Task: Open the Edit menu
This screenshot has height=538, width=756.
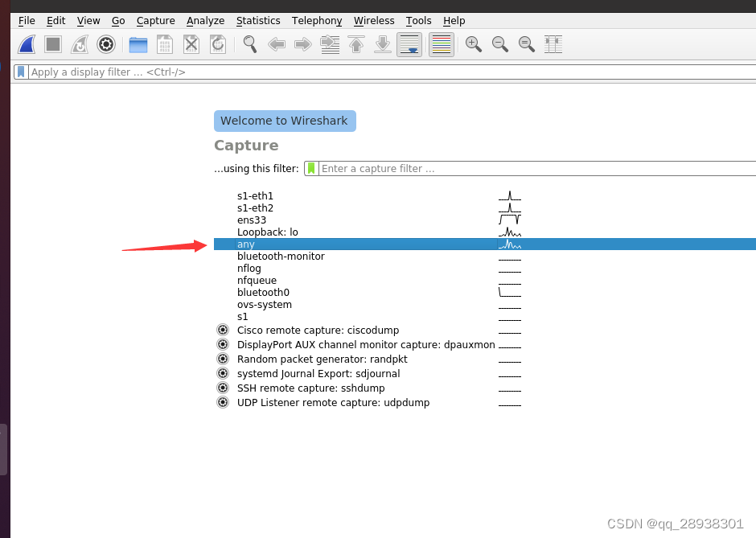Action: [56, 21]
